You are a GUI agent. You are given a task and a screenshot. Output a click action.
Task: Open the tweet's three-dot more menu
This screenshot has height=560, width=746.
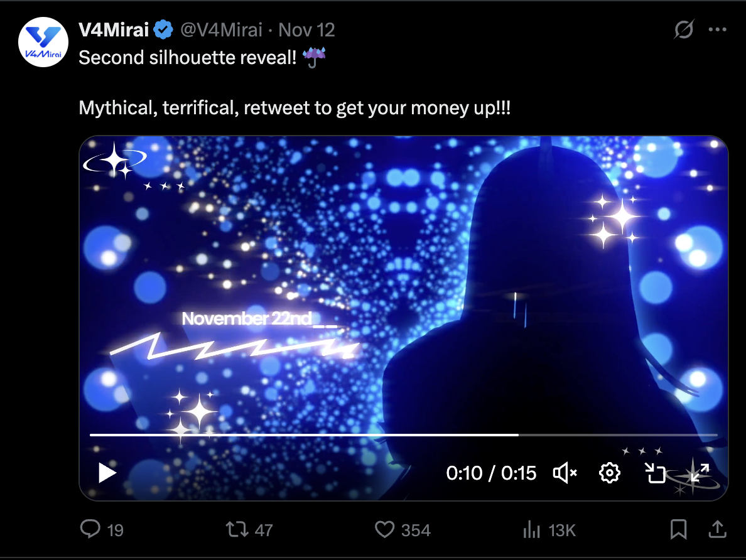718,30
